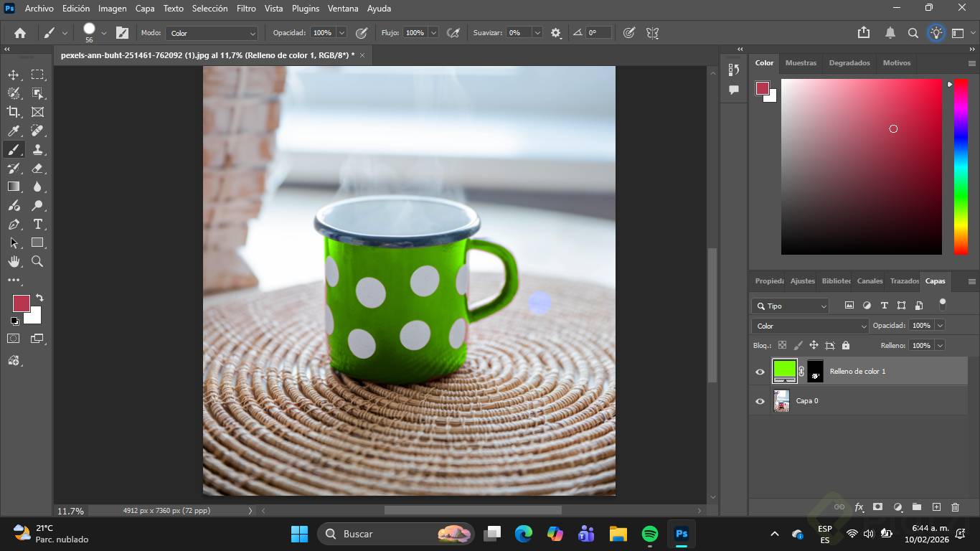Click the delete layer trash icon

[x=955, y=507]
